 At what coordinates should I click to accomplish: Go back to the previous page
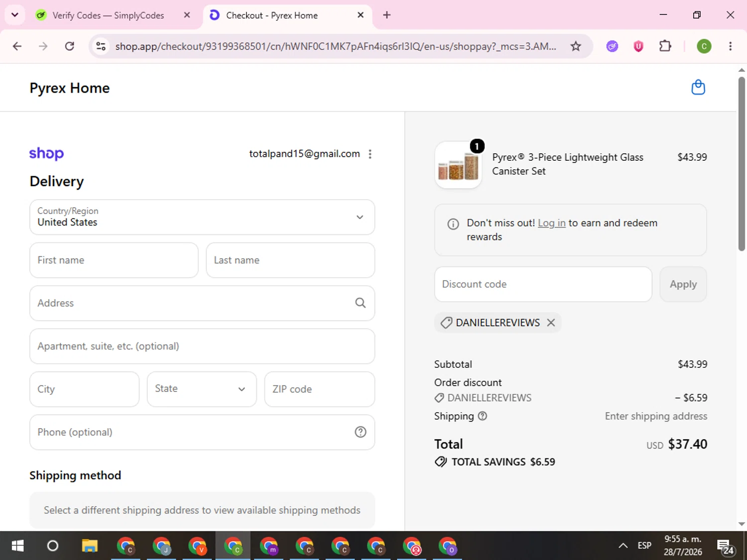(x=17, y=46)
